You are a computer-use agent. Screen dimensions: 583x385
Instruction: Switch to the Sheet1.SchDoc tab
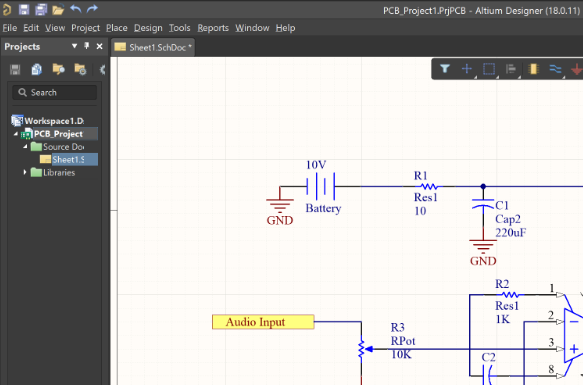pos(153,47)
